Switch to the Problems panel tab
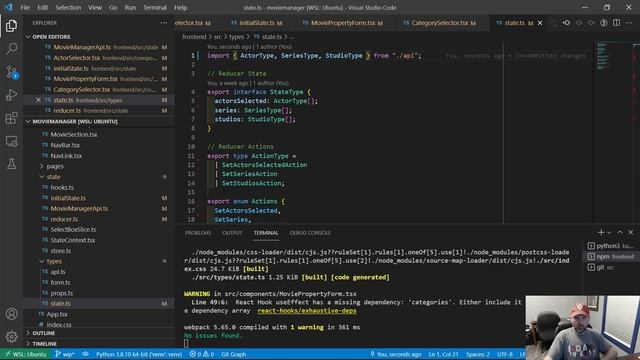Image resolution: width=640 pixels, height=360 pixels. pyautogui.click(x=198, y=233)
